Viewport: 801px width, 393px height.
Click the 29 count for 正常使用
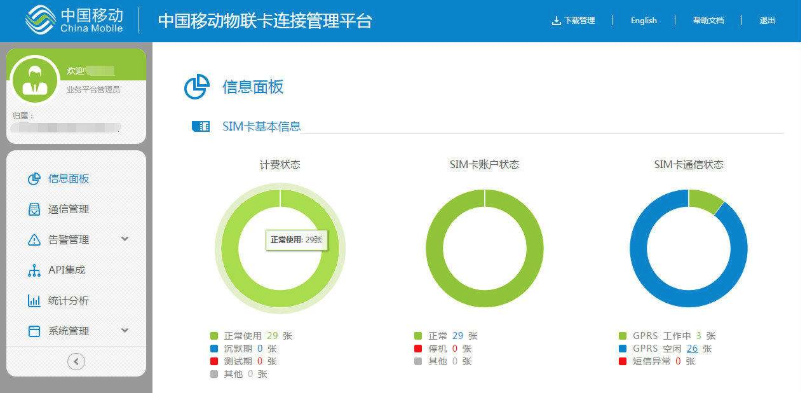click(272, 336)
